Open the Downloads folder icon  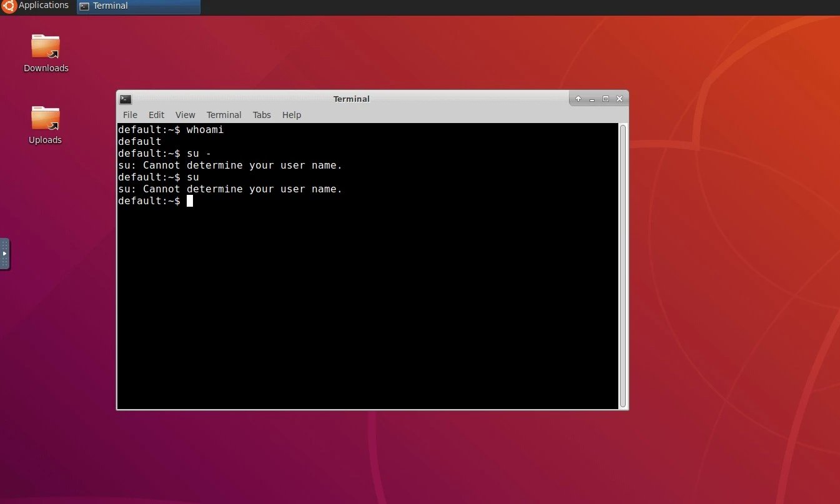pyautogui.click(x=46, y=46)
